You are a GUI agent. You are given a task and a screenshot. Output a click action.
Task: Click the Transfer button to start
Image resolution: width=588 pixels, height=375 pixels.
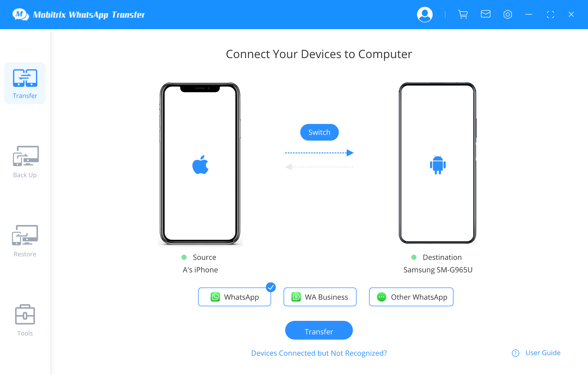point(319,331)
